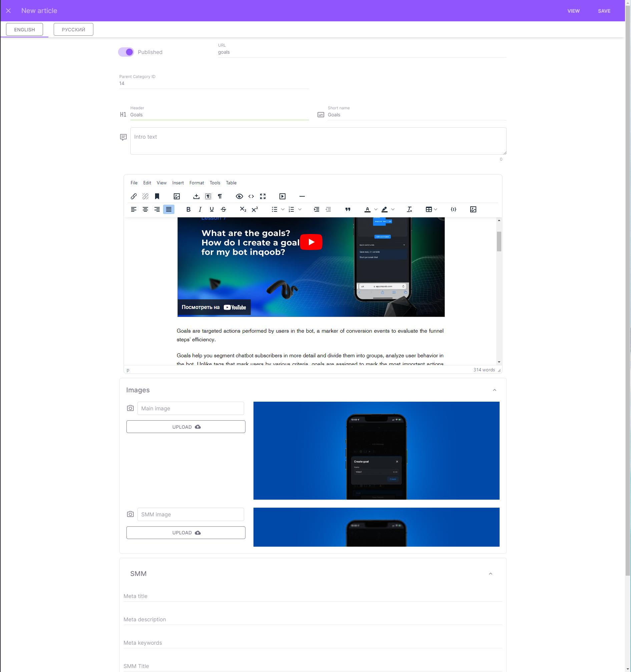Switch to the Русский language tab
631x672 pixels.
pos(73,29)
